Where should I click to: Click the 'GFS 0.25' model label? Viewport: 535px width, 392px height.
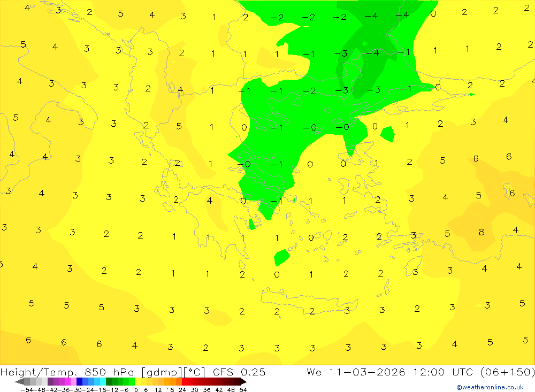(239, 372)
